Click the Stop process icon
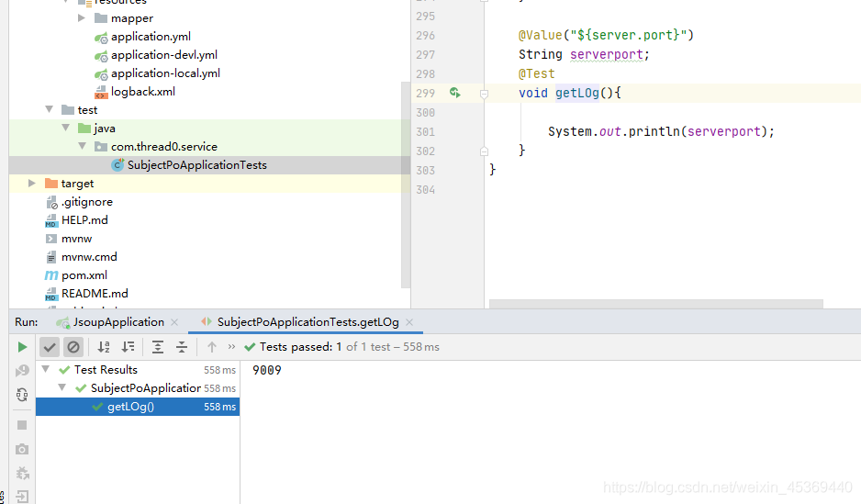The height and width of the screenshot is (504, 861). (23, 426)
